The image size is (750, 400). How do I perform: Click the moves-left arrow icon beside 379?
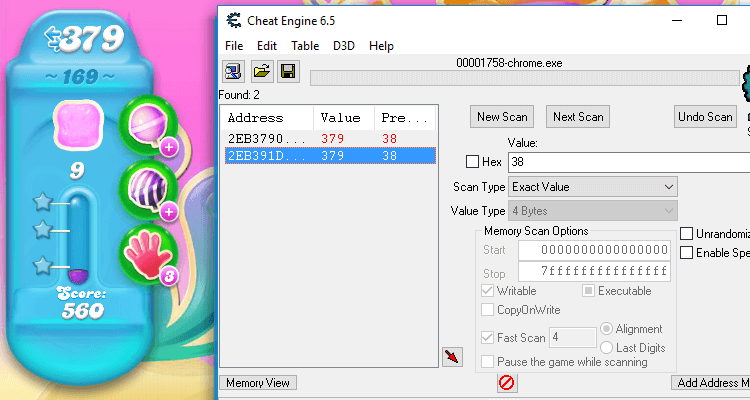pos(53,38)
